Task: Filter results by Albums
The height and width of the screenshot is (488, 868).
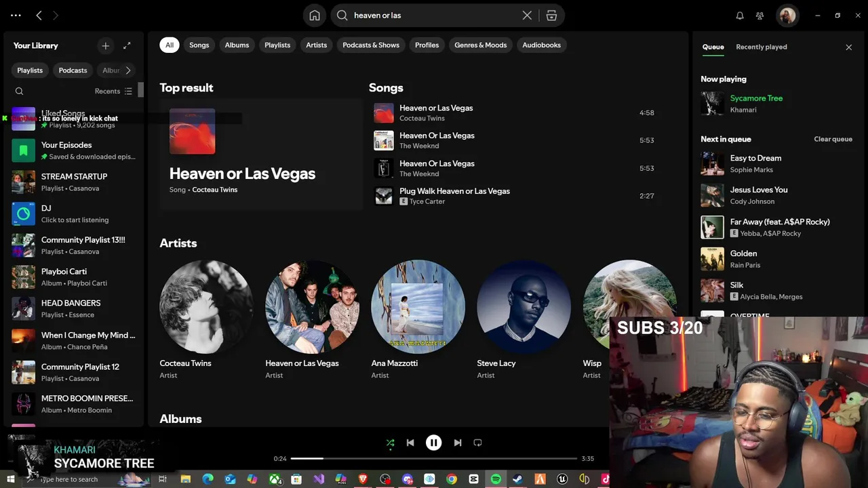Action: point(237,45)
